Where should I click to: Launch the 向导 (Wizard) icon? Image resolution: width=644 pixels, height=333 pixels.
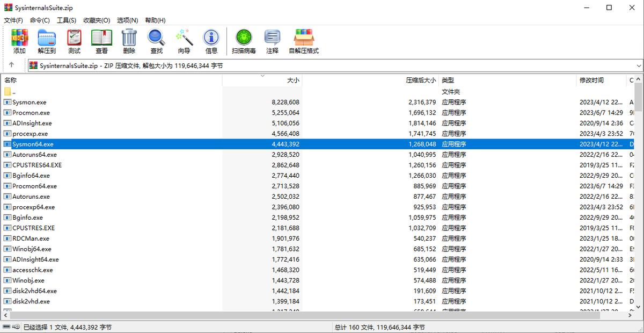[x=184, y=40]
